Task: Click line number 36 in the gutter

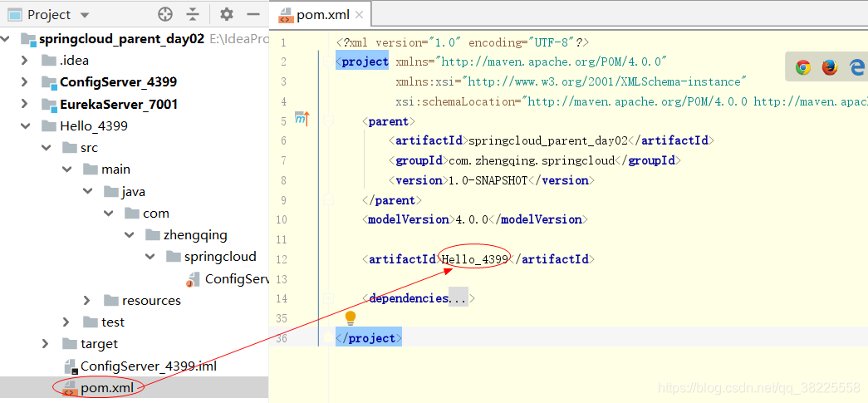Action: click(282, 338)
